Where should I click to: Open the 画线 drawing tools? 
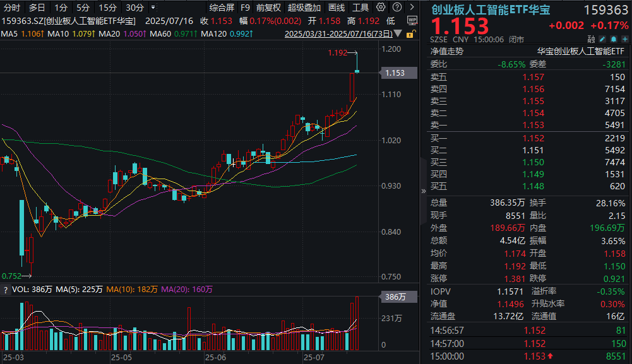(337, 8)
